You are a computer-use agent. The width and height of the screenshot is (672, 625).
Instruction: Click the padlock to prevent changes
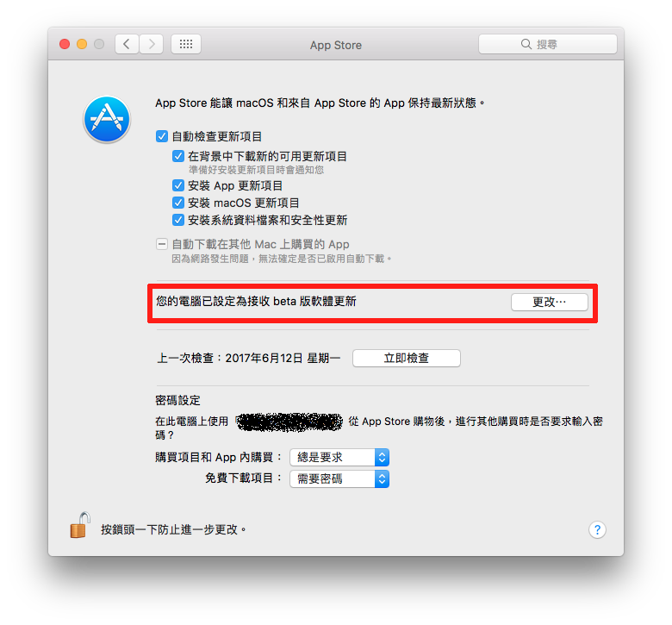click(79, 526)
